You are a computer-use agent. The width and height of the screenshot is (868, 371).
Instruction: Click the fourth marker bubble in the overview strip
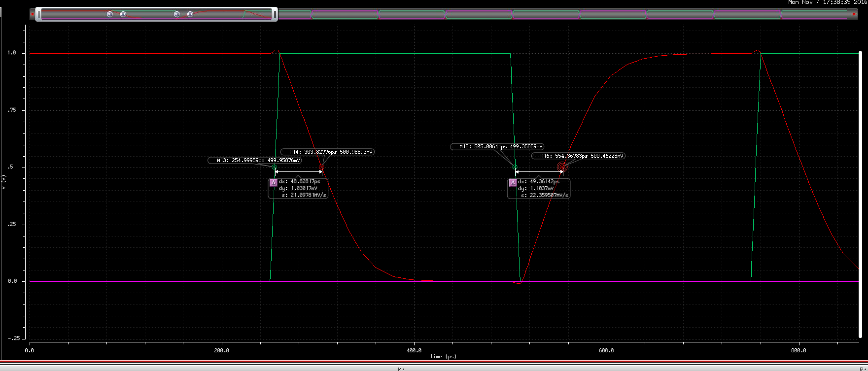point(190,14)
